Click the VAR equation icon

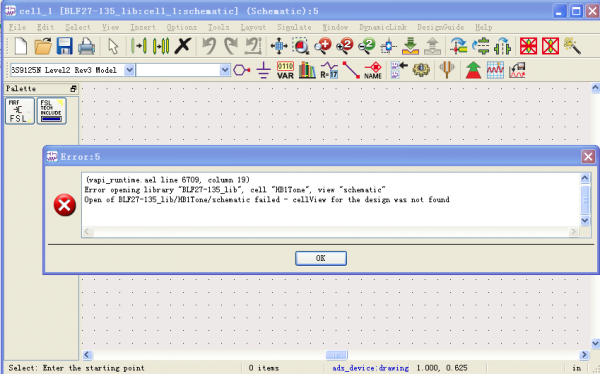click(285, 70)
